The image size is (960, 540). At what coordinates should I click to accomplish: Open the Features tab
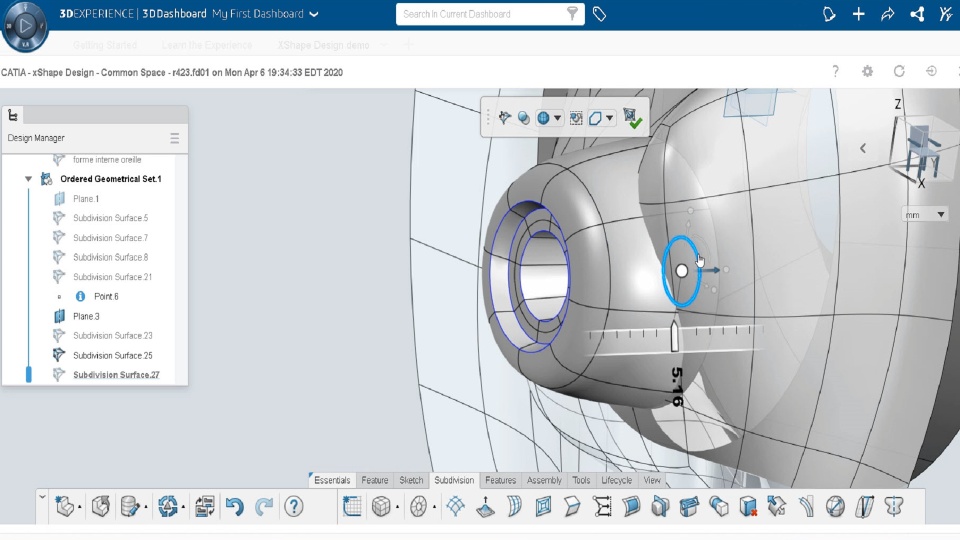click(500, 480)
